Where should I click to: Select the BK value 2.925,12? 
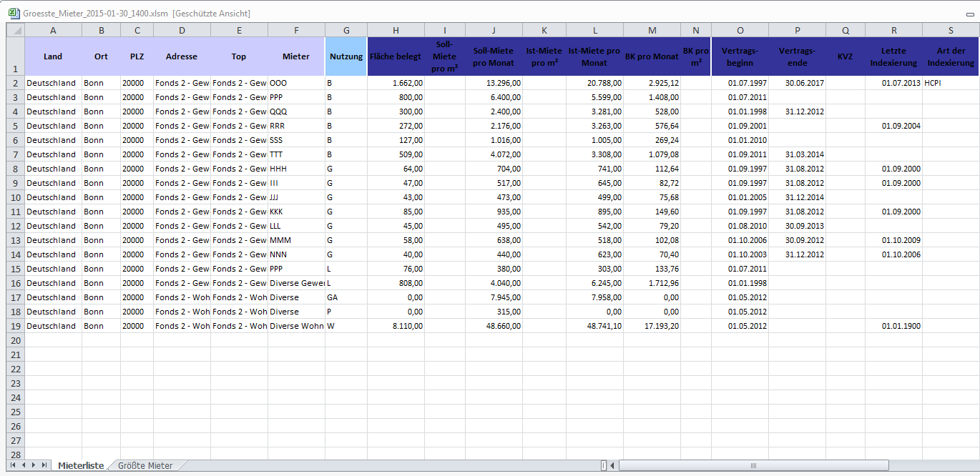[x=652, y=83]
